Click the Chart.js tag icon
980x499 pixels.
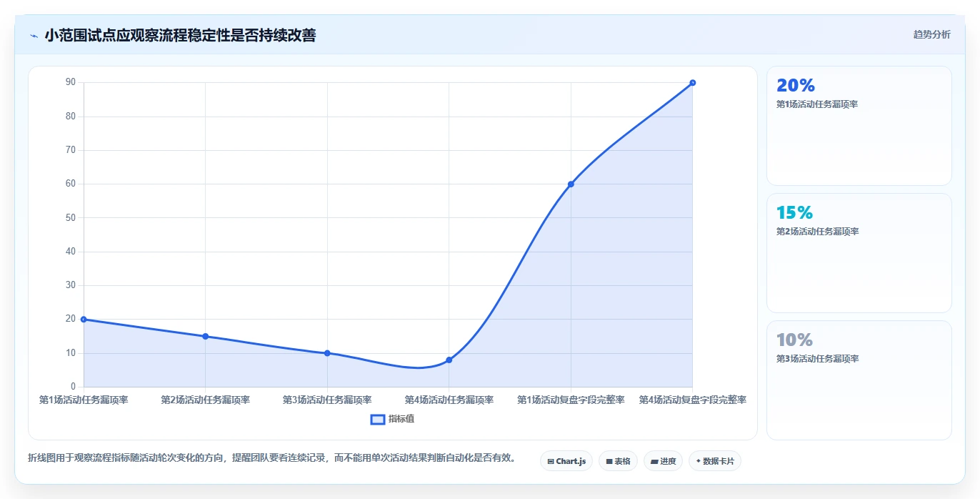[x=551, y=462]
